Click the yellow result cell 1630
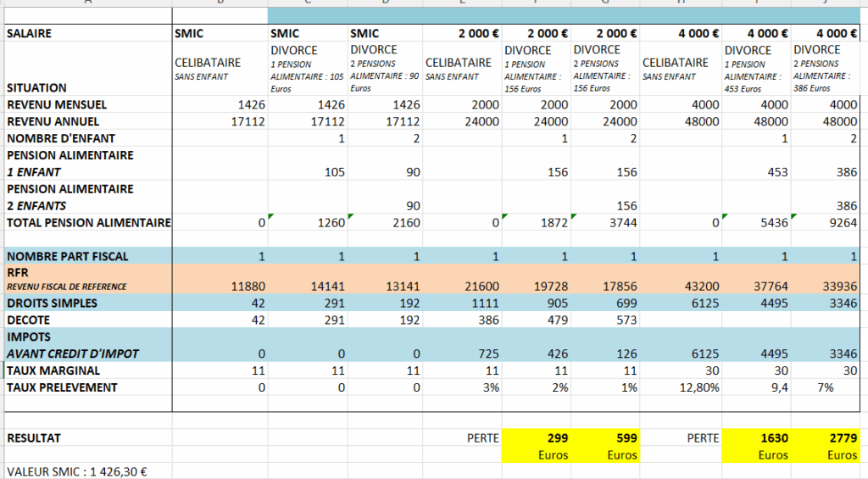This screenshot has height=479, width=868. [x=755, y=438]
